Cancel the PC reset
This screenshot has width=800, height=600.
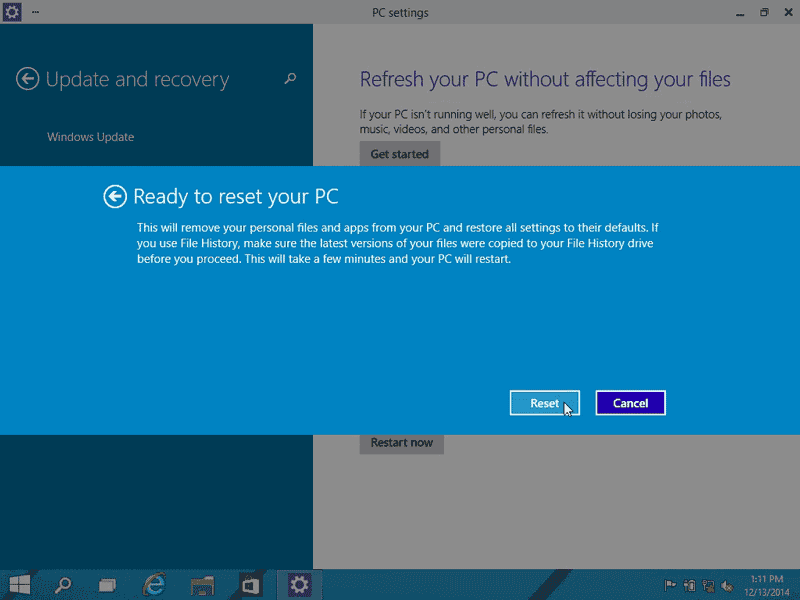pyautogui.click(x=630, y=402)
